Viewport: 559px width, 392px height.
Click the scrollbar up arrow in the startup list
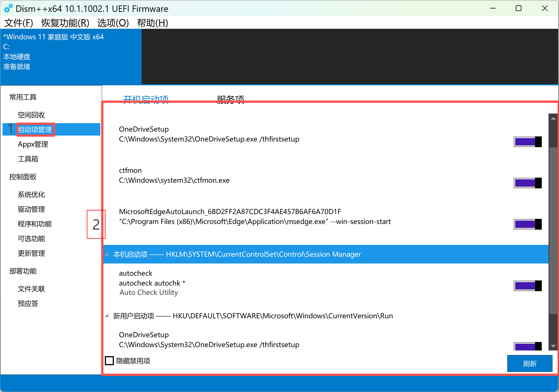(553, 118)
